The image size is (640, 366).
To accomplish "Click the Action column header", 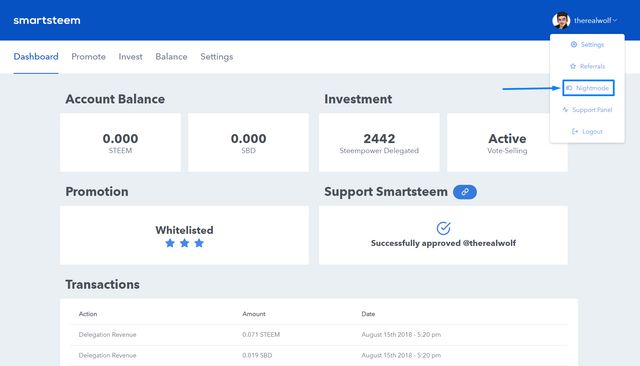I will tap(88, 314).
